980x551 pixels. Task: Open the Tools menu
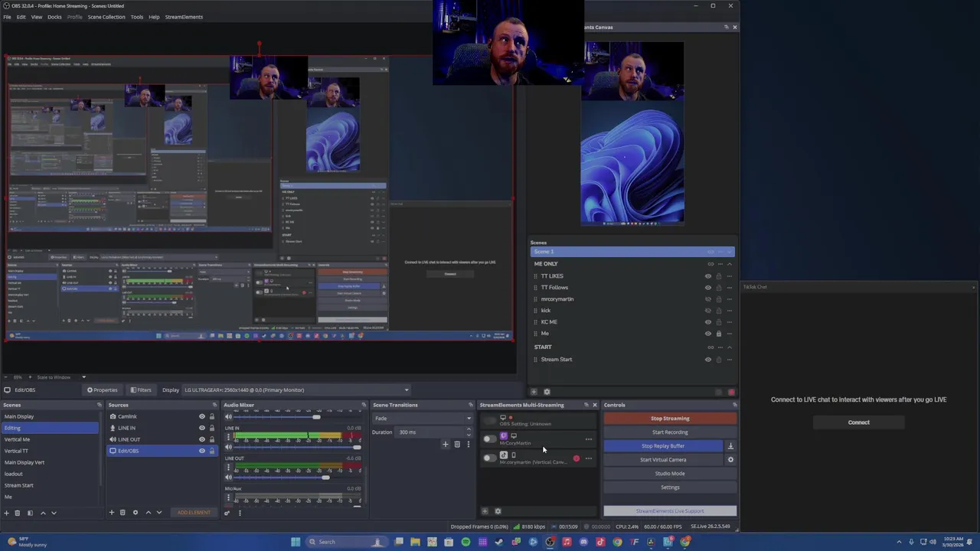[136, 17]
